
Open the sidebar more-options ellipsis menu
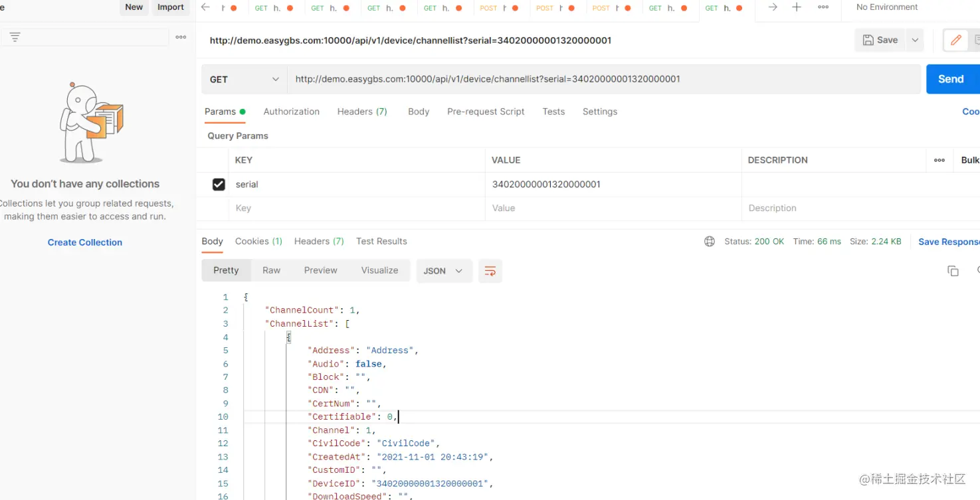tap(181, 37)
